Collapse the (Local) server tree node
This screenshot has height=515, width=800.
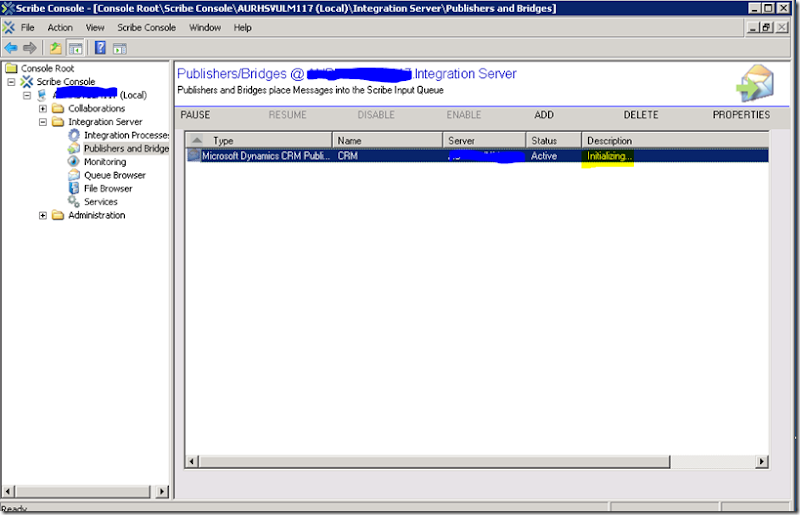27,95
